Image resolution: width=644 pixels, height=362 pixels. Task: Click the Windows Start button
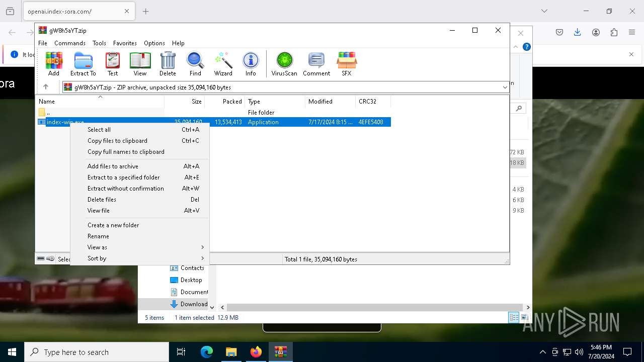point(12,352)
